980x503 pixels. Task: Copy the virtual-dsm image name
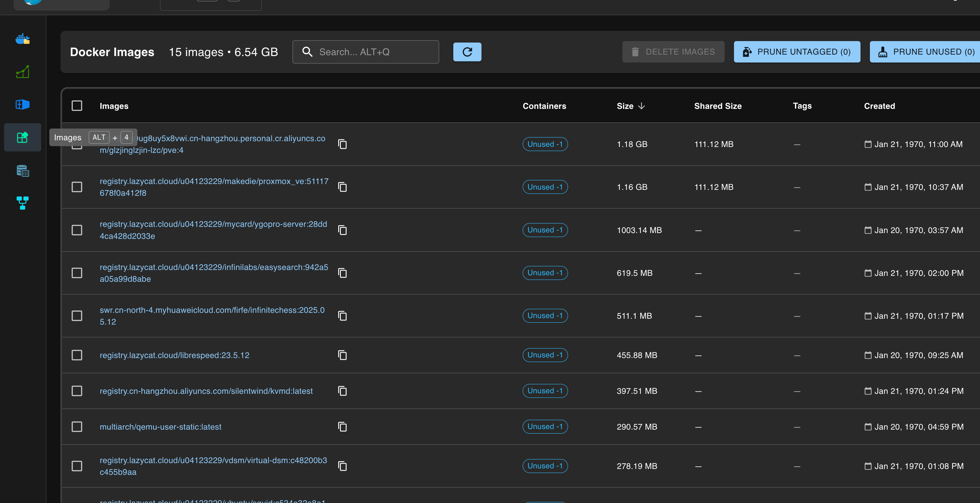[x=342, y=466]
